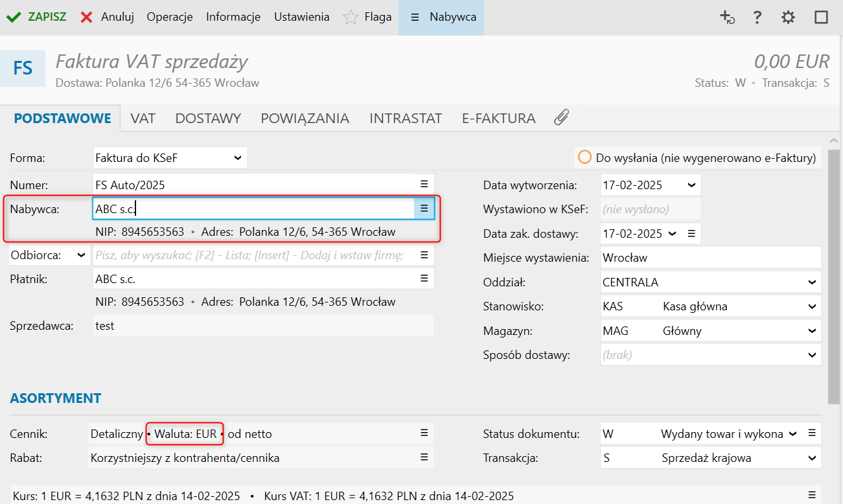Click the ZAPISZ save button
Image resolution: width=843 pixels, height=504 pixels.
(x=37, y=17)
